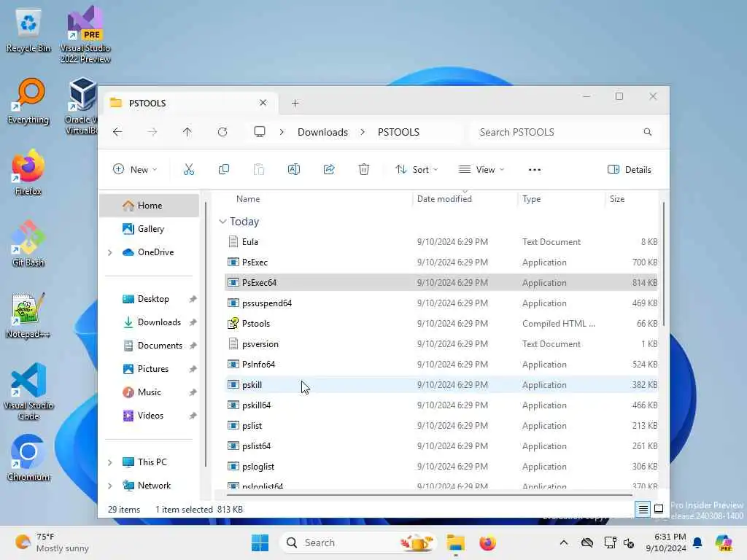Click the search magnifier in PSTOOLS search
This screenshot has width=747, height=560.
648,132
